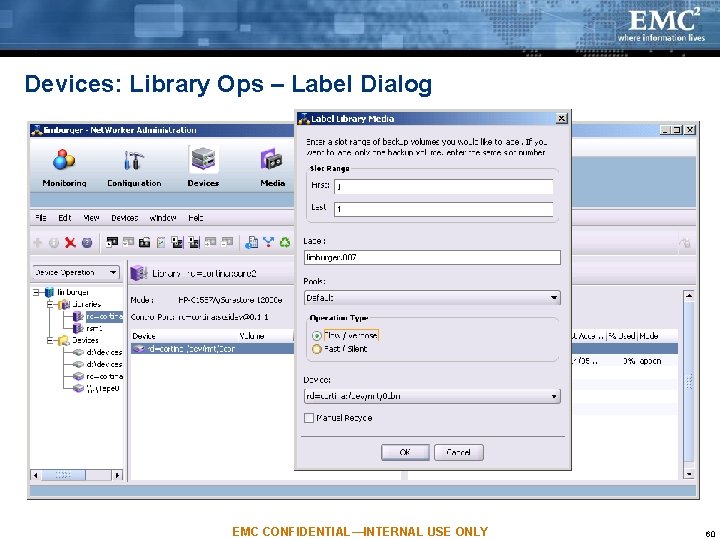Click the faded icon at toolbar far right
The width and height of the screenshot is (720, 540).
685,243
